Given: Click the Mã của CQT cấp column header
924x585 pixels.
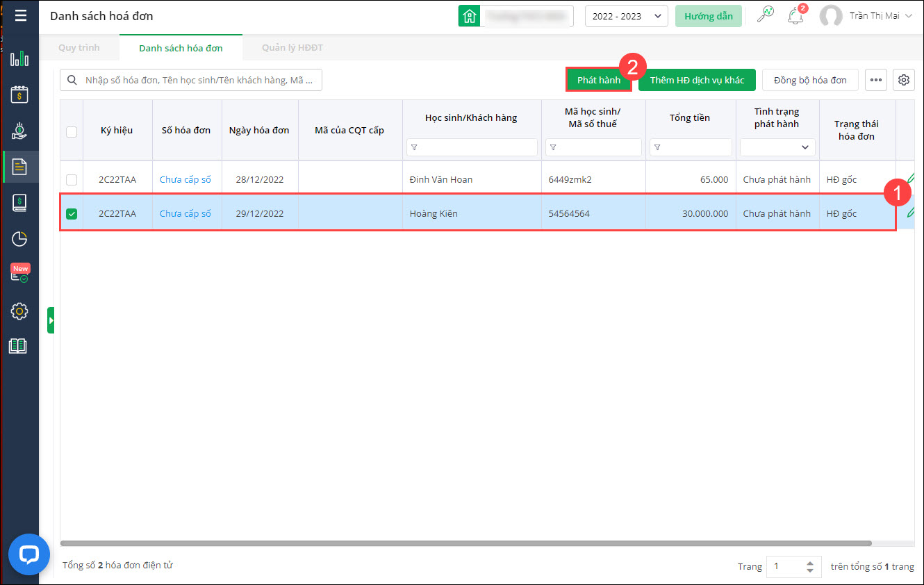Looking at the screenshot, I should [349, 130].
